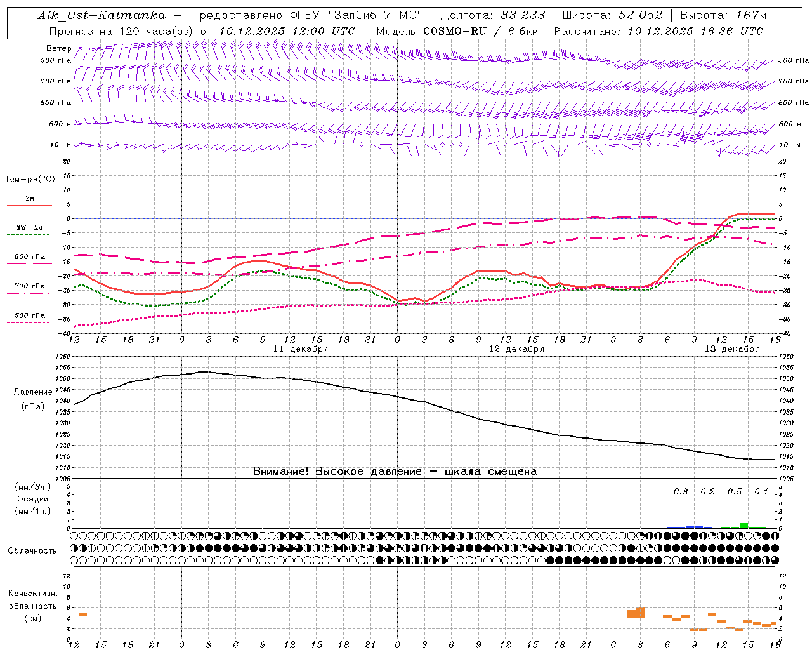Click the (км) convective cloud unit label

click(32, 618)
